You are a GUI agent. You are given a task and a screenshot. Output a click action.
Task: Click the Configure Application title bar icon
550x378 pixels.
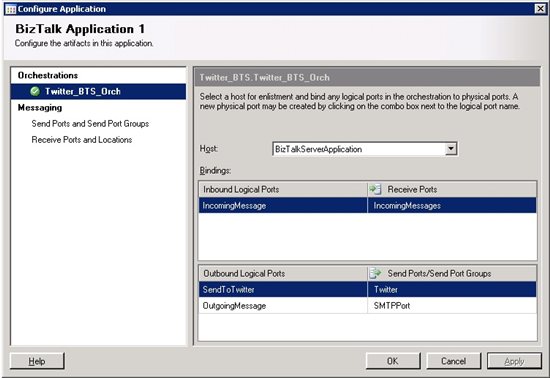tap(11, 9)
